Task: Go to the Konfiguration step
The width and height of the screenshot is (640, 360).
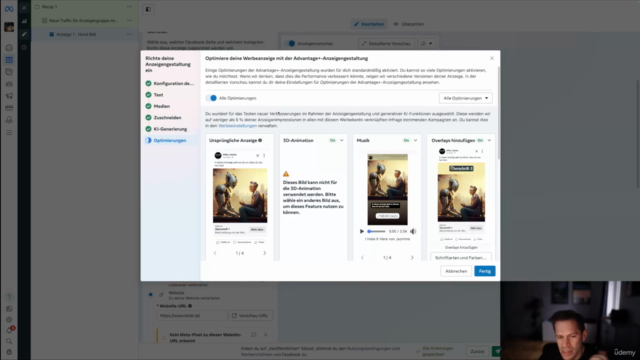Action: pos(170,83)
